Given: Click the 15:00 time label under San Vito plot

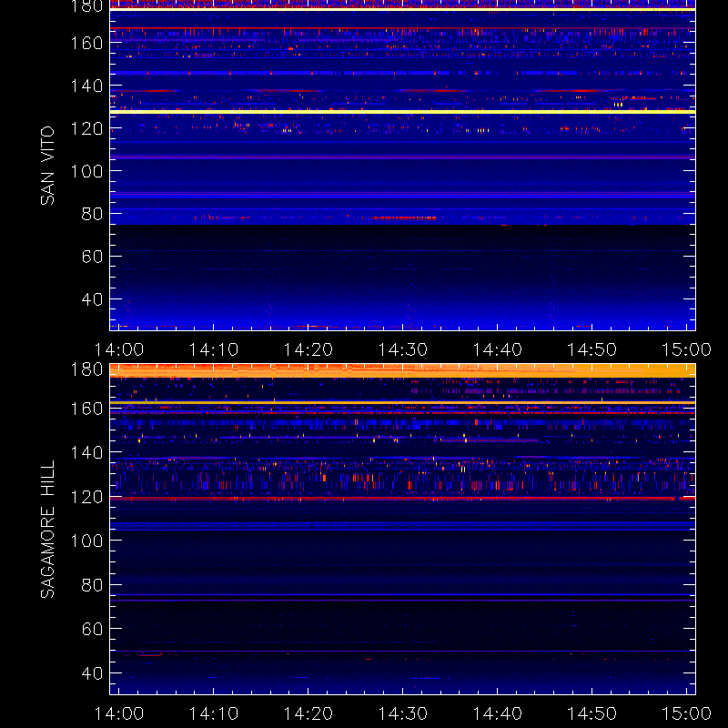Looking at the screenshot, I should (x=686, y=349).
